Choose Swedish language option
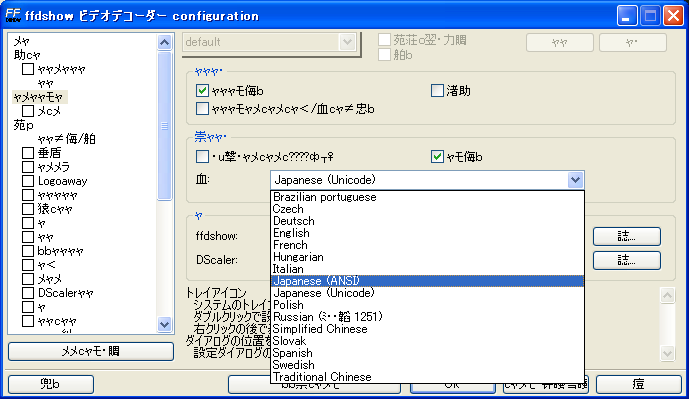The image size is (689, 399). pyautogui.click(x=427, y=365)
